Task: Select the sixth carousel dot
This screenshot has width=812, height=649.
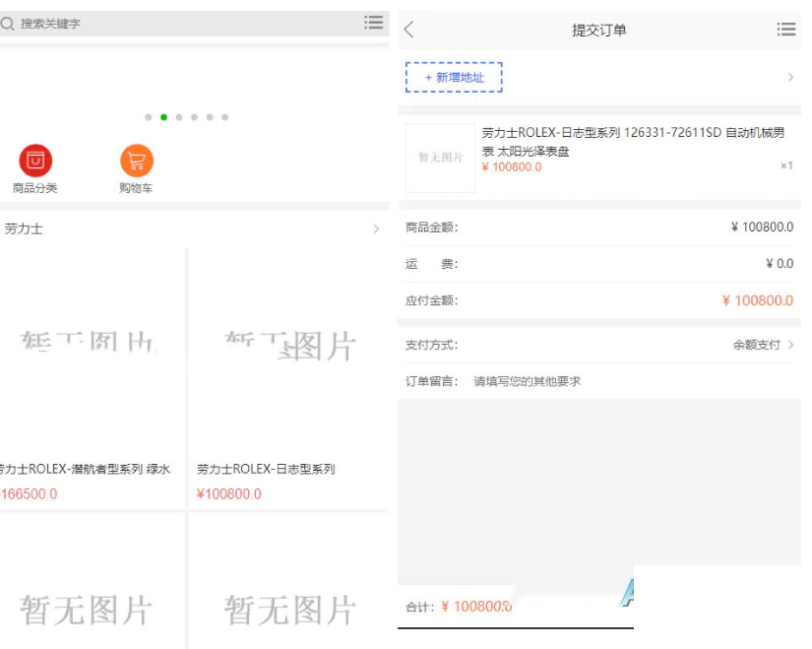Action: [224, 117]
